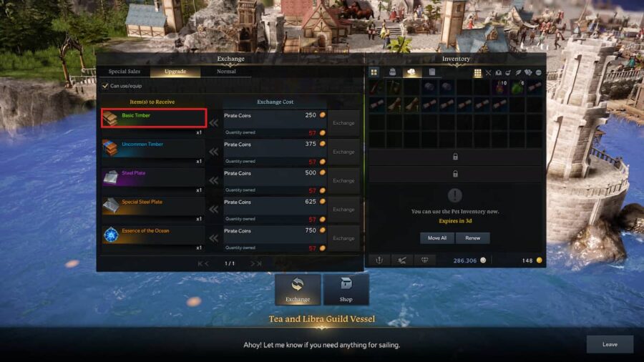Filter inventory by cards icon

click(528, 73)
